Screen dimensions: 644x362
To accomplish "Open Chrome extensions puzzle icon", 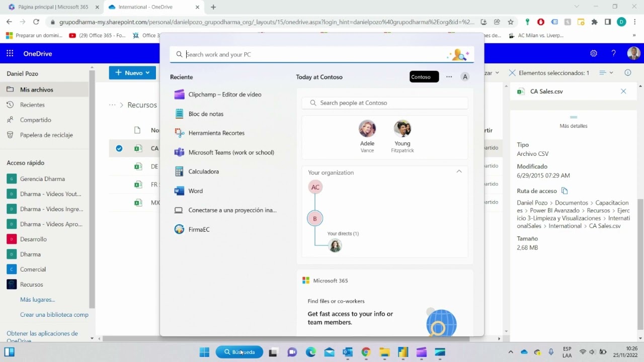I will pyautogui.click(x=595, y=22).
